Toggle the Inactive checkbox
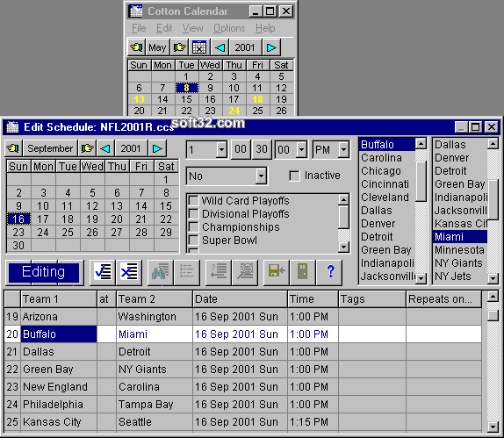 click(294, 176)
